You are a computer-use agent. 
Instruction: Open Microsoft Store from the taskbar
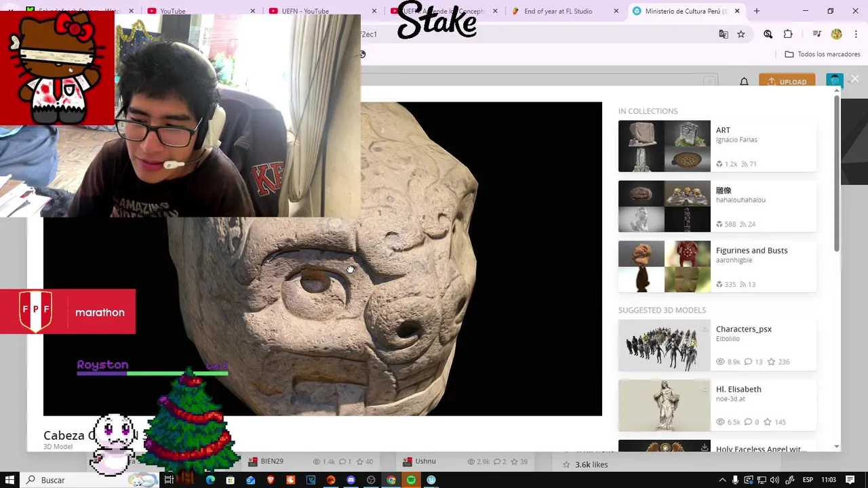pyautogui.click(x=231, y=480)
